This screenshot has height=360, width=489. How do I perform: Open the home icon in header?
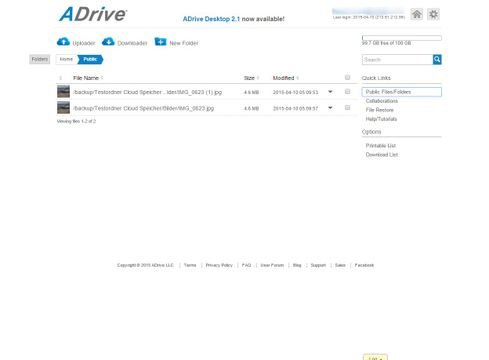[x=416, y=14]
